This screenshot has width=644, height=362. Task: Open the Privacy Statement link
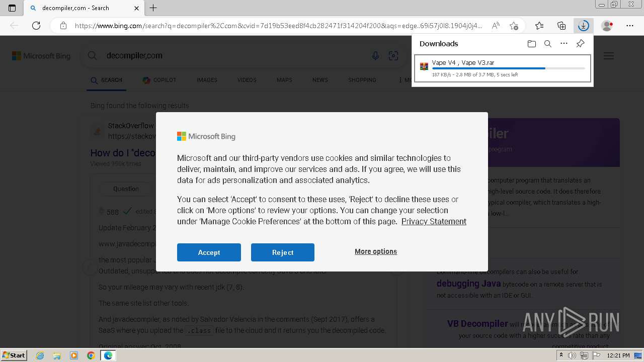tap(434, 221)
